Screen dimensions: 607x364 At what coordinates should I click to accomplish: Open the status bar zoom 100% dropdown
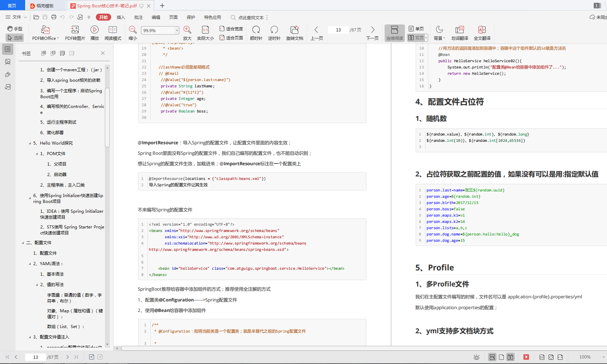pos(603,357)
